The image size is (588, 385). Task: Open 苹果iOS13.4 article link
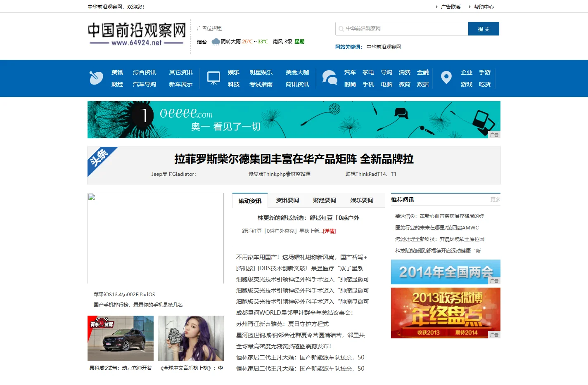(124, 295)
